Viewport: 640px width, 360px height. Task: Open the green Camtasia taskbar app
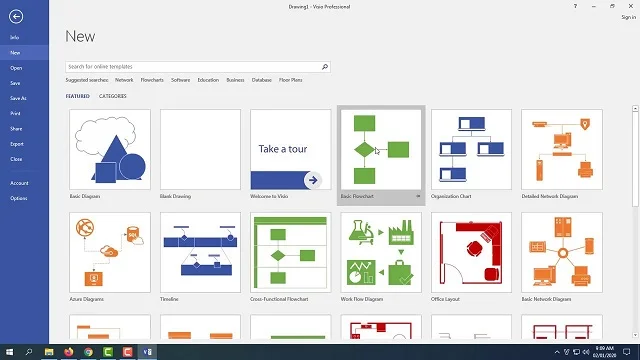click(x=108, y=352)
